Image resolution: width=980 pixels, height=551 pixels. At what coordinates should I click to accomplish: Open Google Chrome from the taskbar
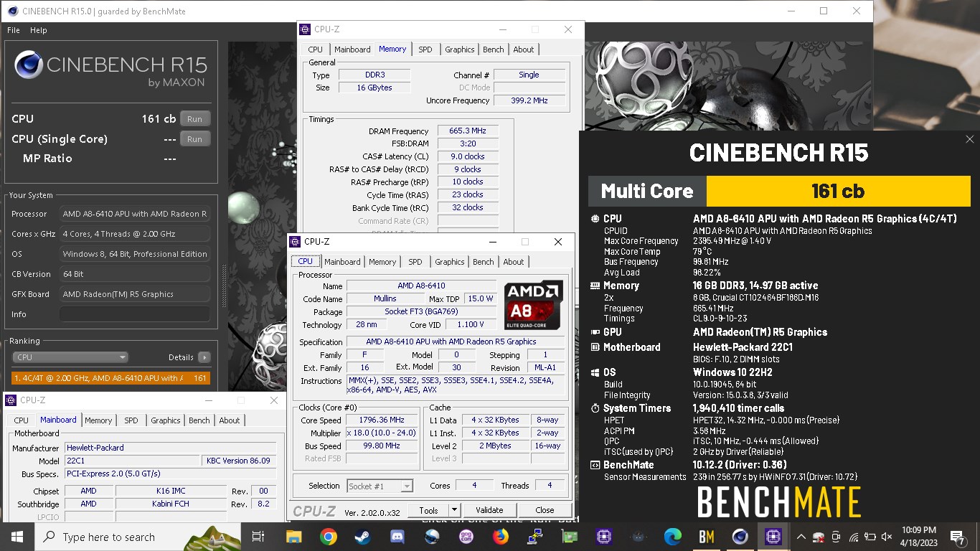329,537
